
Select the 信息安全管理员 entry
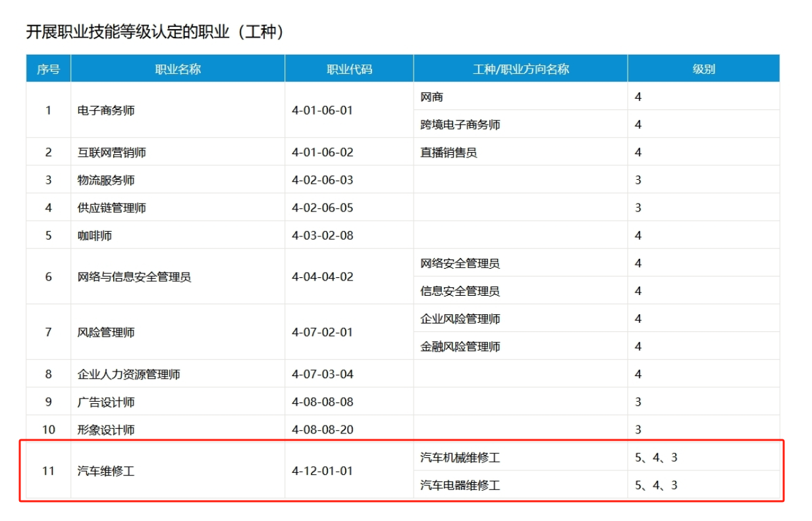pos(460,291)
